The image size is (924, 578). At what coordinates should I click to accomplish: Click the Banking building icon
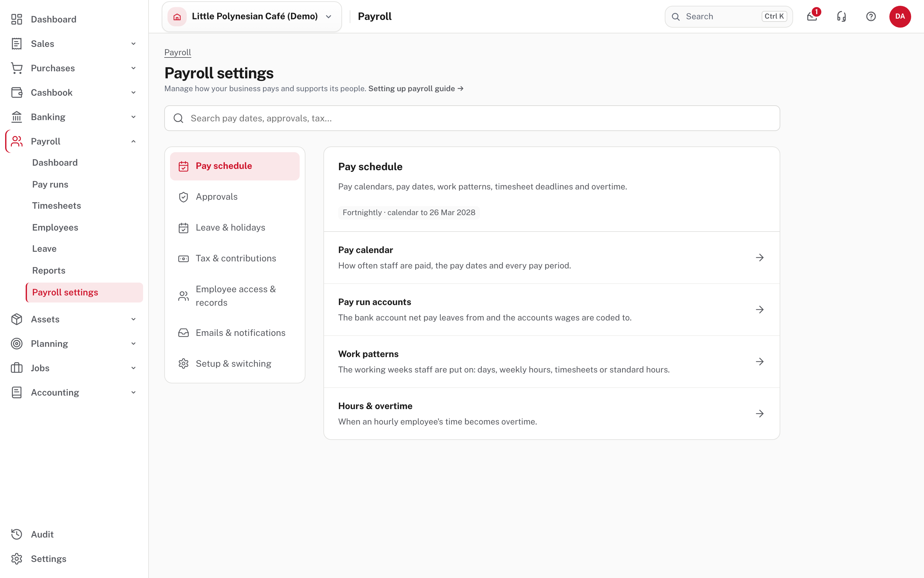click(x=16, y=117)
